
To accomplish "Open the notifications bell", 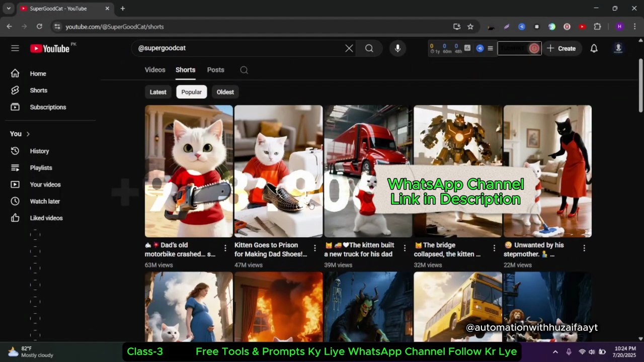I will coord(594,48).
